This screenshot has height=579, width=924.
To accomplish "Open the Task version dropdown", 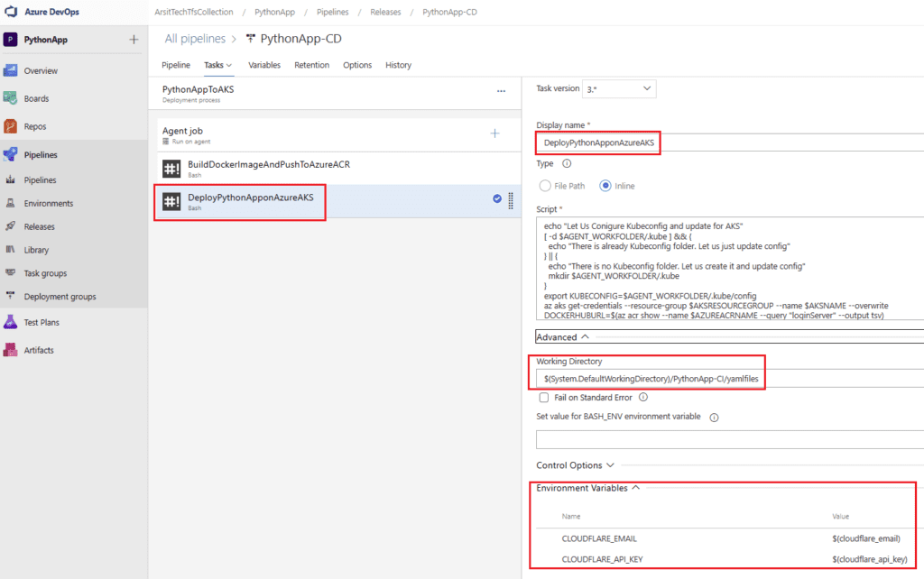I will 619,88.
